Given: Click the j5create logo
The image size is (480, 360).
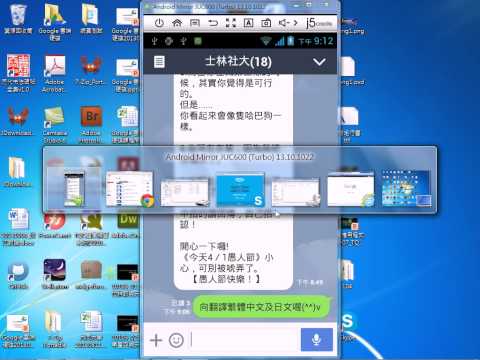Looking at the screenshot, I should click(319, 22).
